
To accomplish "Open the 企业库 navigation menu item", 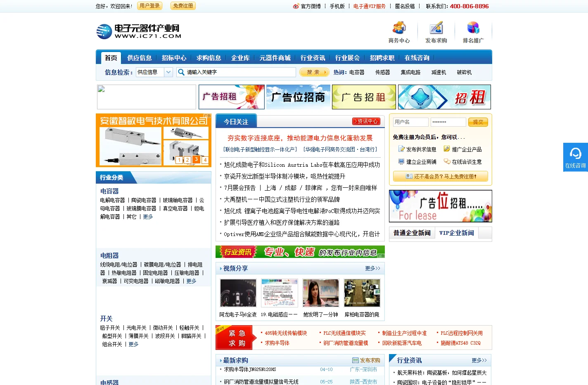I will click(240, 58).
